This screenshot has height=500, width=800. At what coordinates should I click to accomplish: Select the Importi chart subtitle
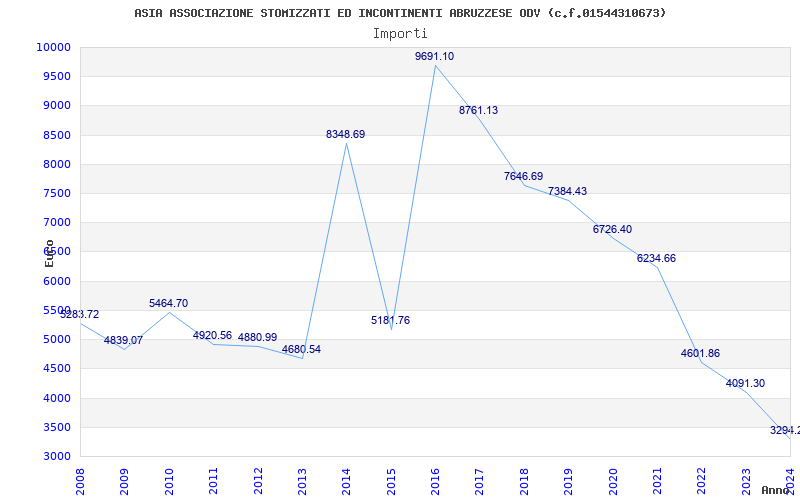[x=400, y=34]
